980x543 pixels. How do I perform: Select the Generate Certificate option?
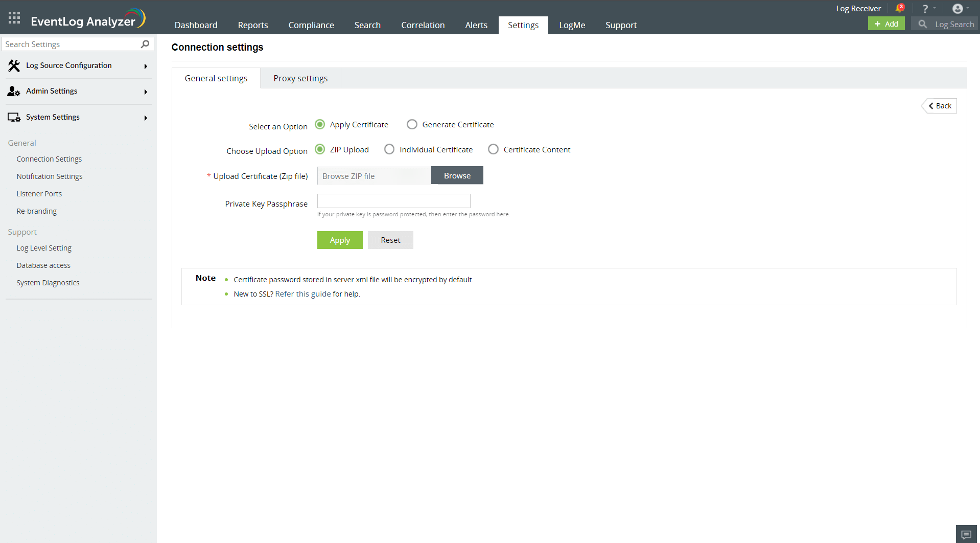[412, 124]
